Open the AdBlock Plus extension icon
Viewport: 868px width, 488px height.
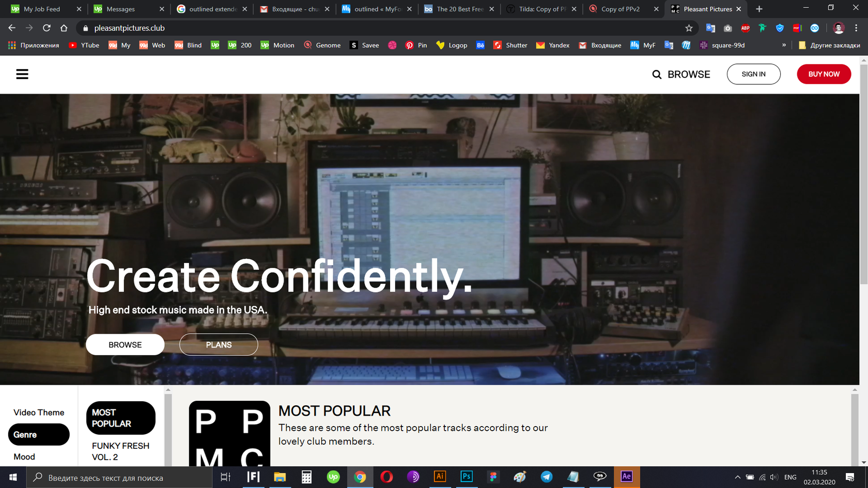tap(745, 28)
